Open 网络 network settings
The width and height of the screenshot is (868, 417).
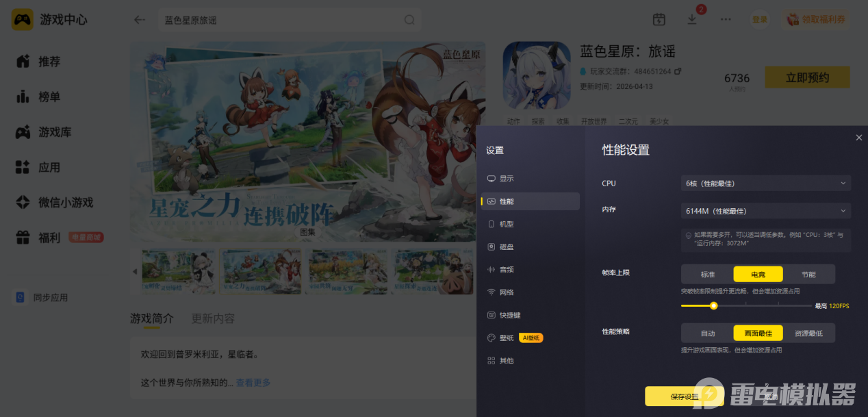tap(530, 292)
